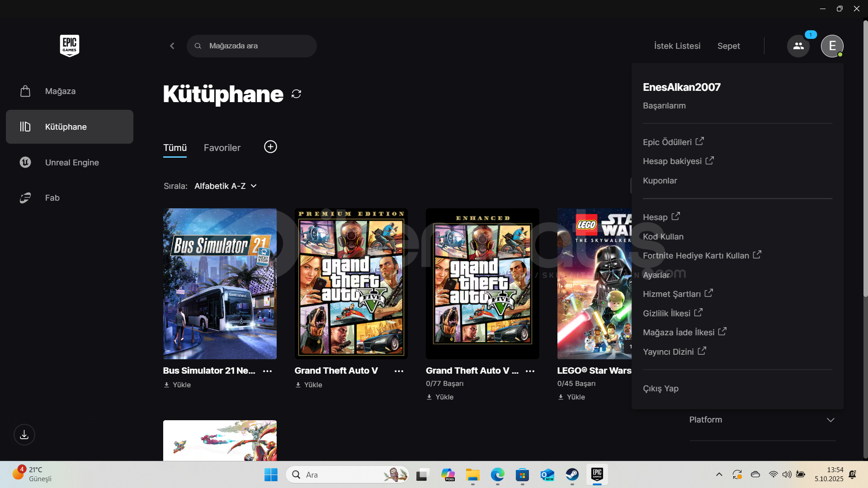Open more options for Grand Theft Auto V
Viewport: 868px width, 488px height.
[x=399, y=371]
